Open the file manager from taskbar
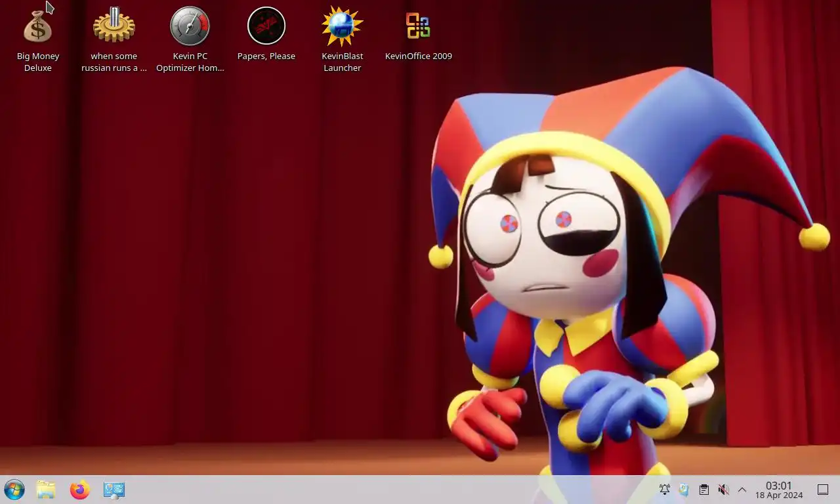Screen dimensions: 840x504 tap(46, 490)
